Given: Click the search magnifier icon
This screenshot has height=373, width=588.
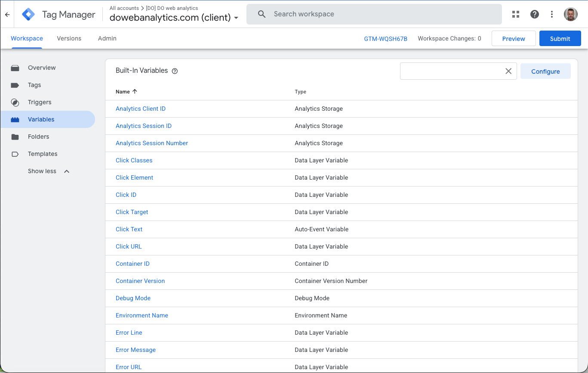Looking at the screenshot, I should (x=262, y=14).
